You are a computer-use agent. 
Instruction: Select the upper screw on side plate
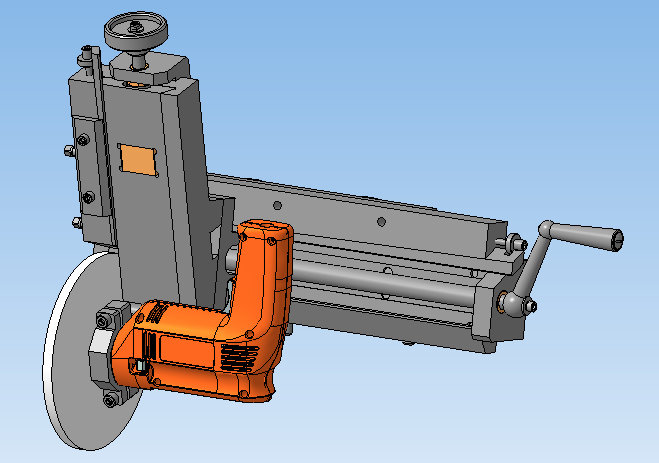(x=83, y=139)
